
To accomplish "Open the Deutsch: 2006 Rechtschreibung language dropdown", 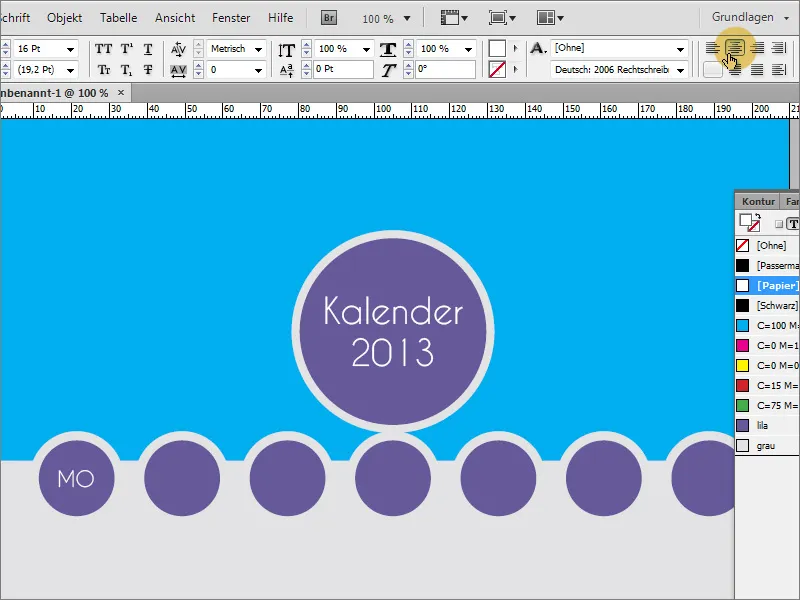I will (x=681, y=70).
